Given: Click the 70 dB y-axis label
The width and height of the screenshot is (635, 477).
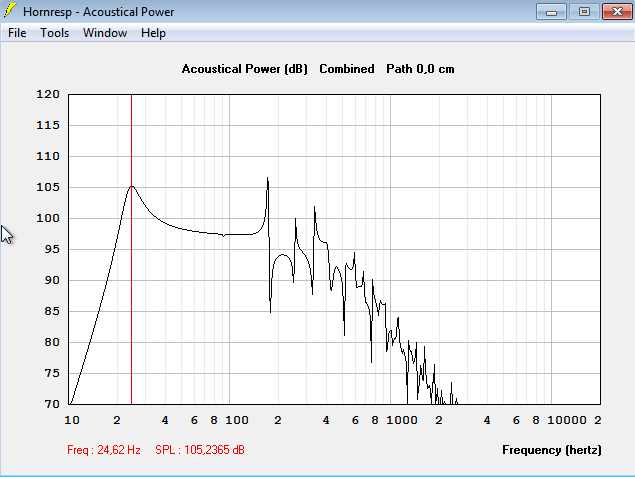Looking at the screenshot, I should (x=52, y=404).
